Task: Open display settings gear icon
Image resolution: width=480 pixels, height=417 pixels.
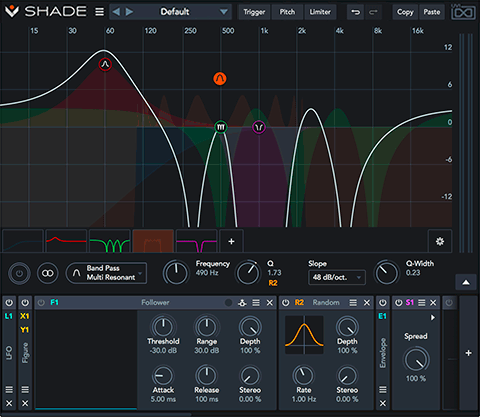Action: pos(440,241)
